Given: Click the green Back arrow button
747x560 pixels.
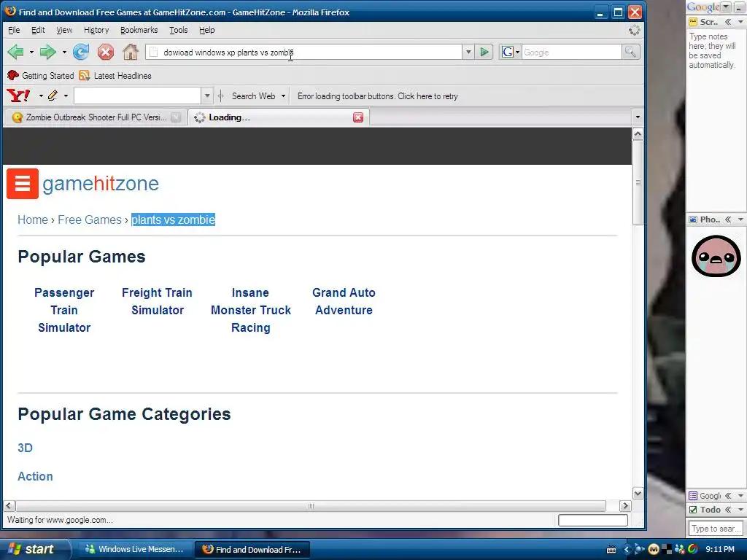Looking at the screenshot, I should coord(16,52).
